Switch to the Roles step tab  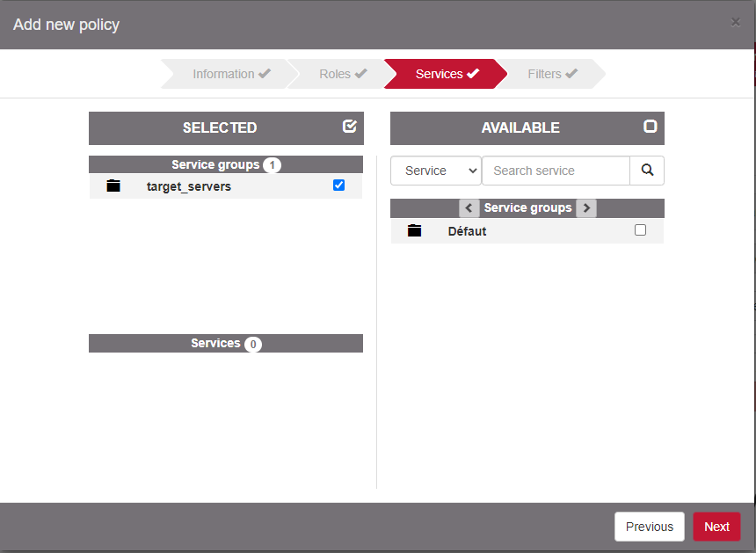tap(342, 74)
